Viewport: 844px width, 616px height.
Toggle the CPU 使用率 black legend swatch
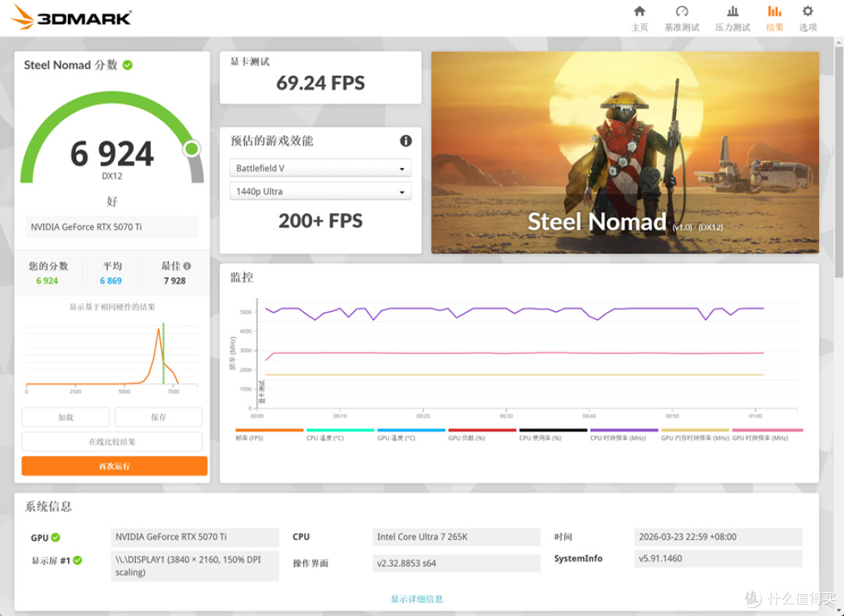[553, 430]
